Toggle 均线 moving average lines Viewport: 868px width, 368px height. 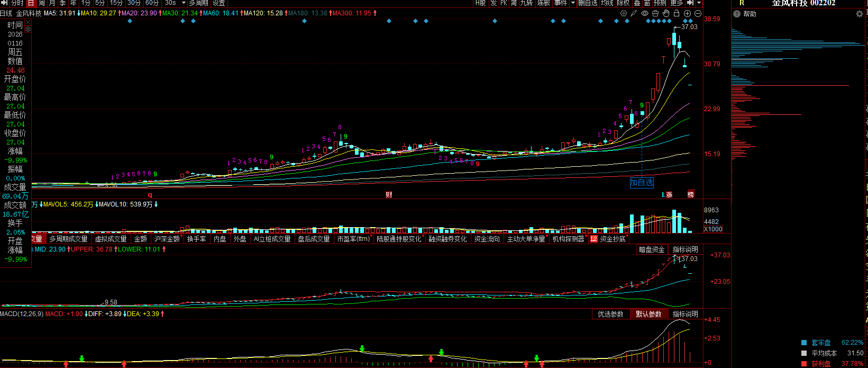tap(607, 3)
